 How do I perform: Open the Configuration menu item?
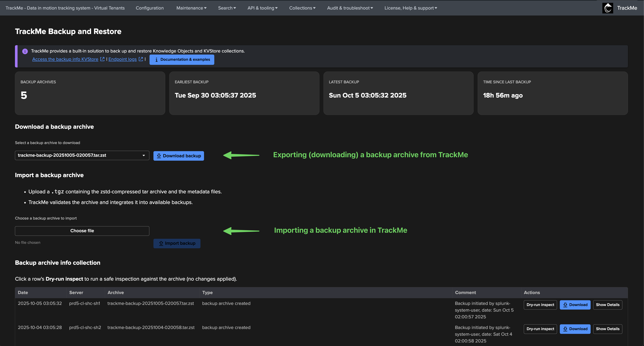tap(150, 8)
